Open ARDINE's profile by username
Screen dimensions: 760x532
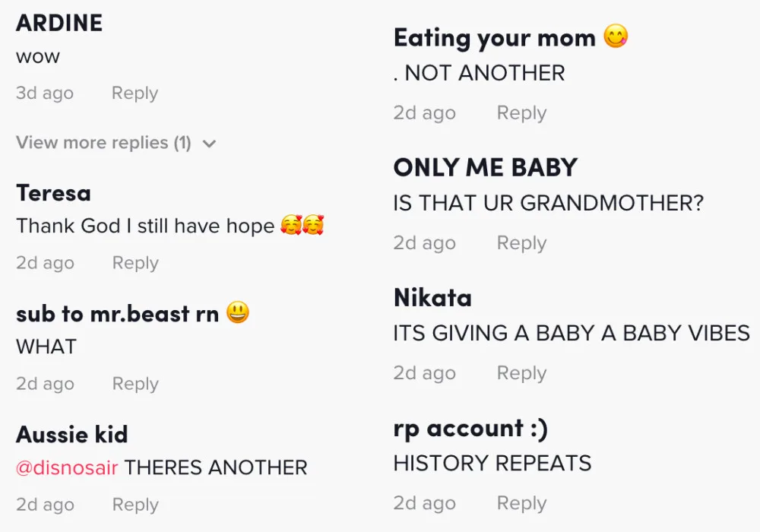59,23
